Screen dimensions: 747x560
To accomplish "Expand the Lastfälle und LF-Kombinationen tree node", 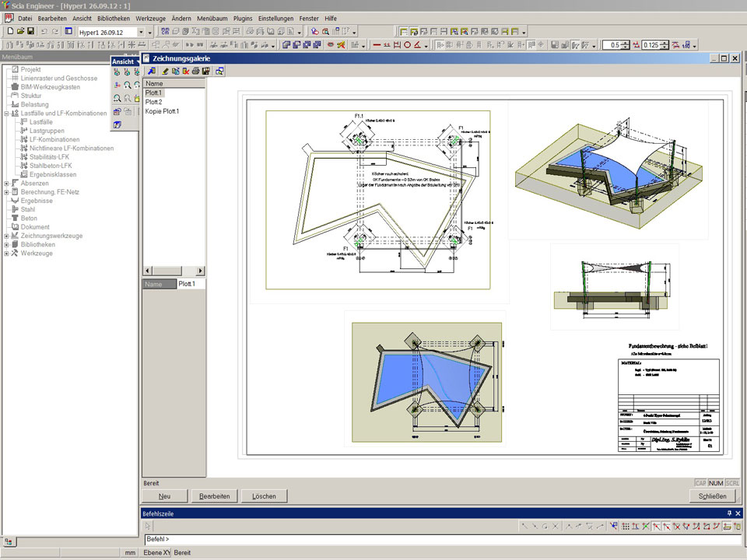I will (6, 113).
